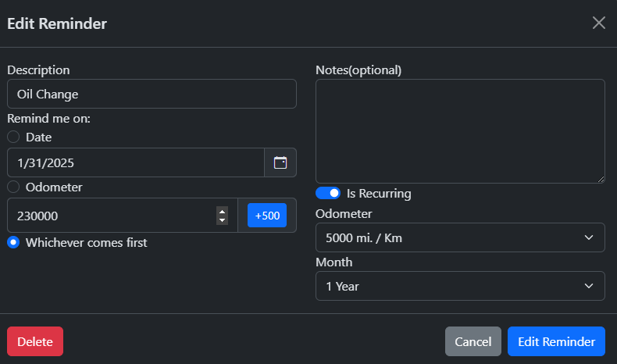This screenshot has height=364, width=617.
Task: Delete this reminder
Action: click(35, 341)
